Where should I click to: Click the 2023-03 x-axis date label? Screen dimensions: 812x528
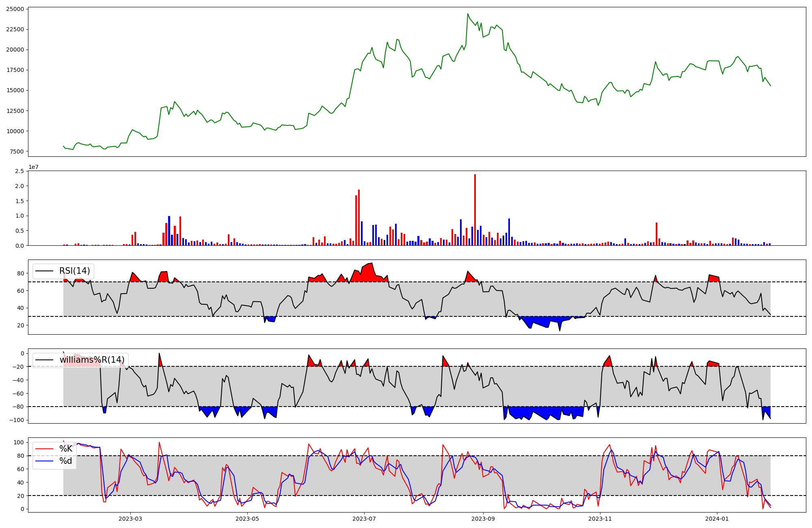click(130, 519)
